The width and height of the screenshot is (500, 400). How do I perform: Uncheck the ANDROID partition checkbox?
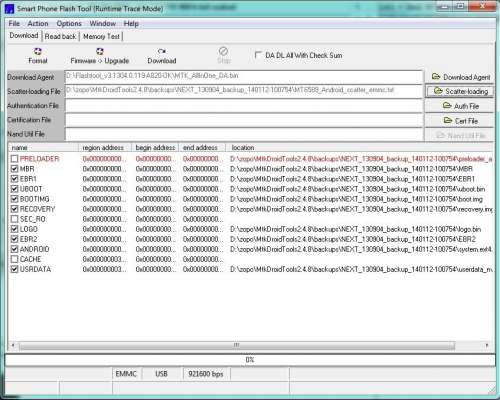tap(14, 249)
